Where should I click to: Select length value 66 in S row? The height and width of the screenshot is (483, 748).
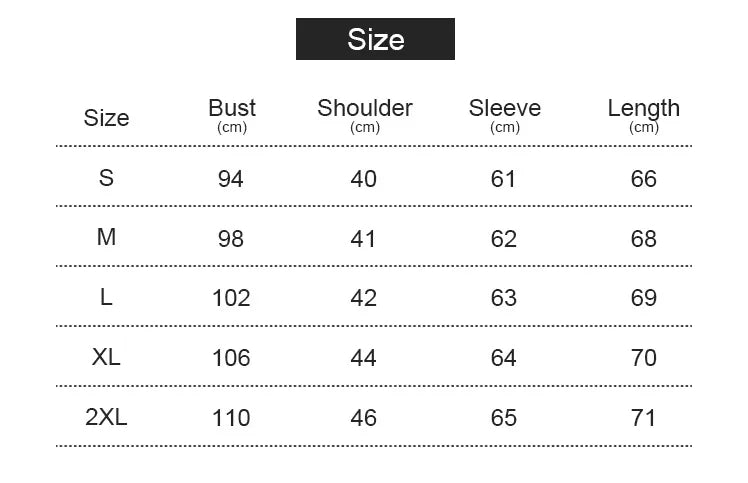[x=644, y=179]
